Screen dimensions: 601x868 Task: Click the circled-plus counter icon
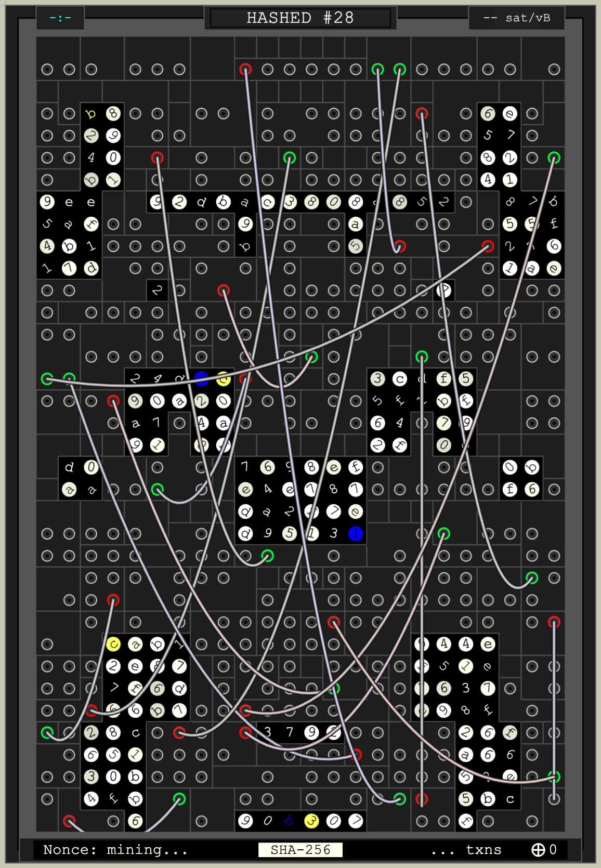(538, 850)
